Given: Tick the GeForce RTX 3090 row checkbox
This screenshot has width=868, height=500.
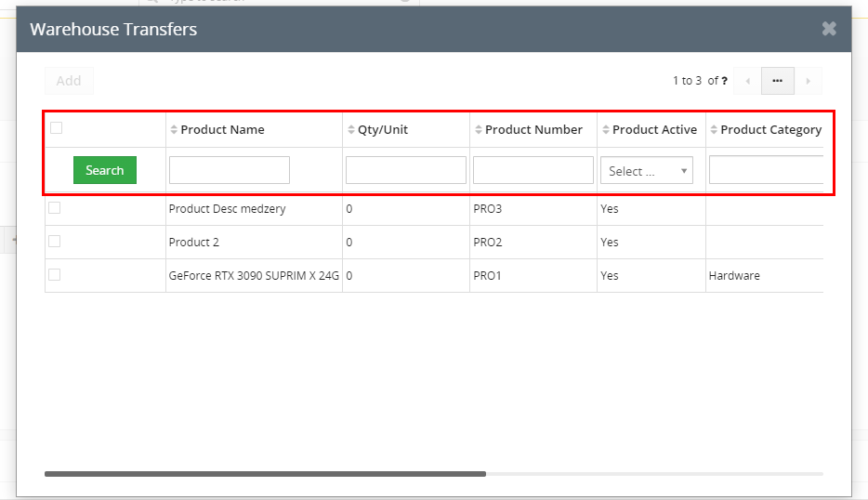Looking at the screenshot, I should coord(55,275).
